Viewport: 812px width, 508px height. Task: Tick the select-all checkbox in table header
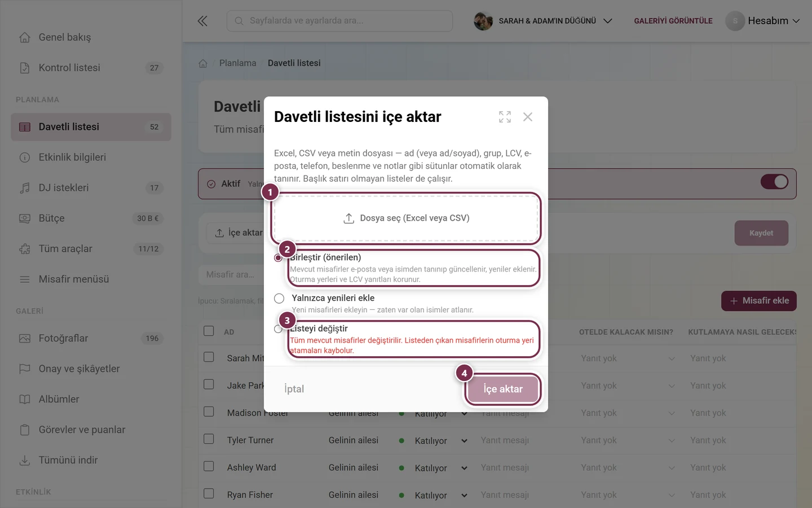[x=209, y=331]
